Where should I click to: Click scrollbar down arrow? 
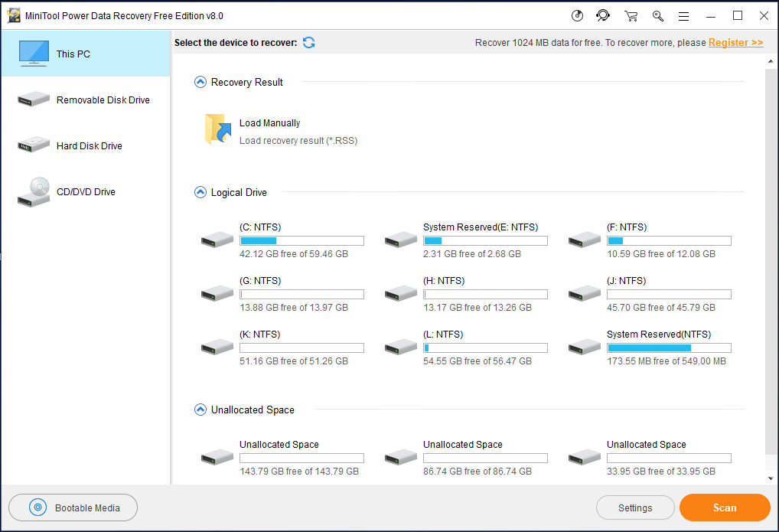tap(771, 478)
